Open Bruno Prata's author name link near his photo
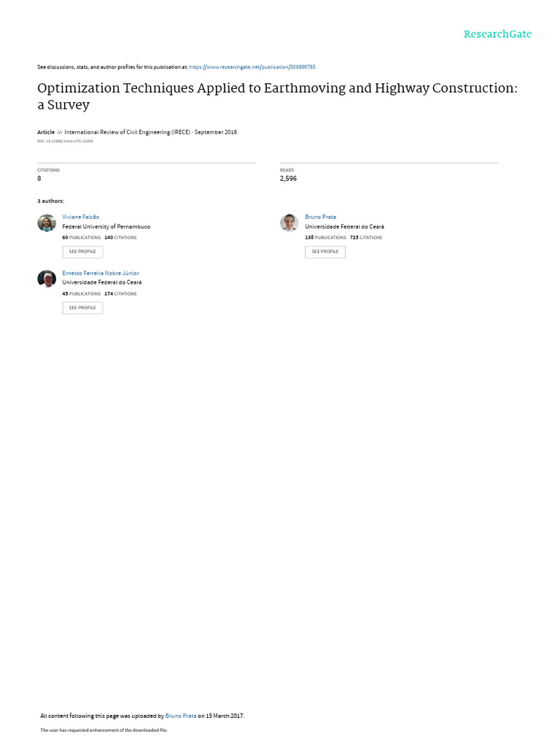This screenshot has width=560, height=747. point(321,217)
